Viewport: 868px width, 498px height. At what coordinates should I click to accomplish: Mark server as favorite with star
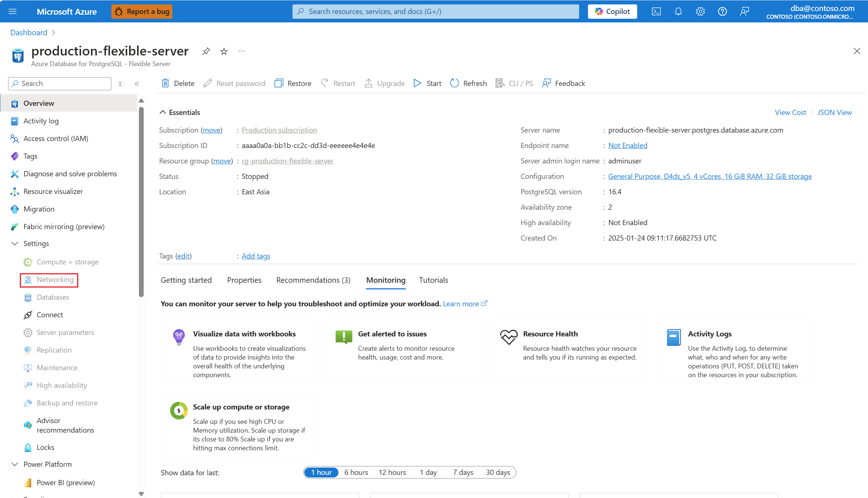224,51
